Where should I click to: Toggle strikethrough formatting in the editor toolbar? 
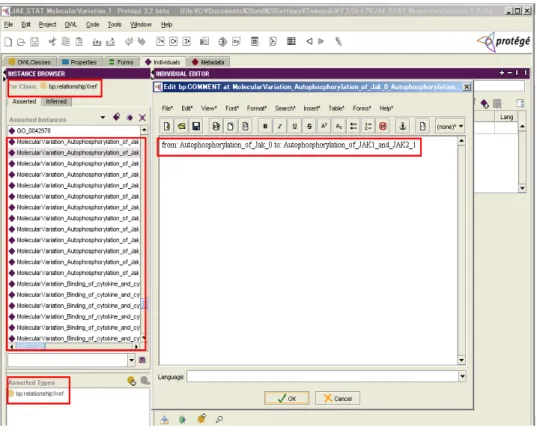coord(309,126)
